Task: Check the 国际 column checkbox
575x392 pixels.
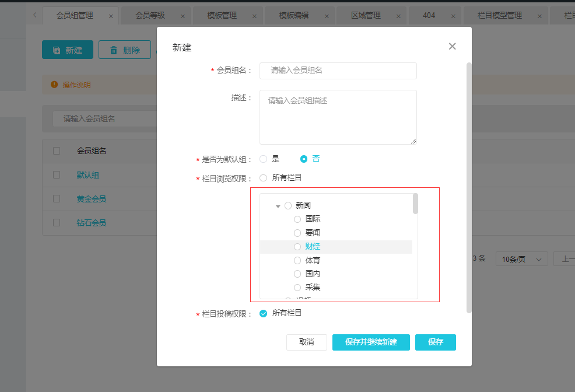Action: [x=297, y=219]
